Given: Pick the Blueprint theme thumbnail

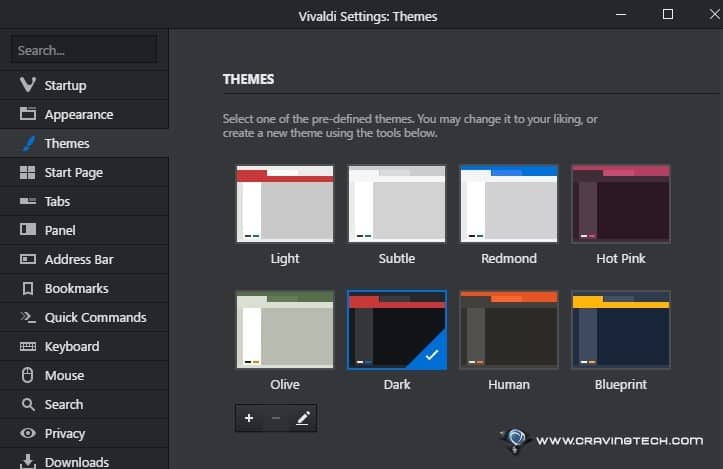Looking at the screenshot, I should (621, 330).
